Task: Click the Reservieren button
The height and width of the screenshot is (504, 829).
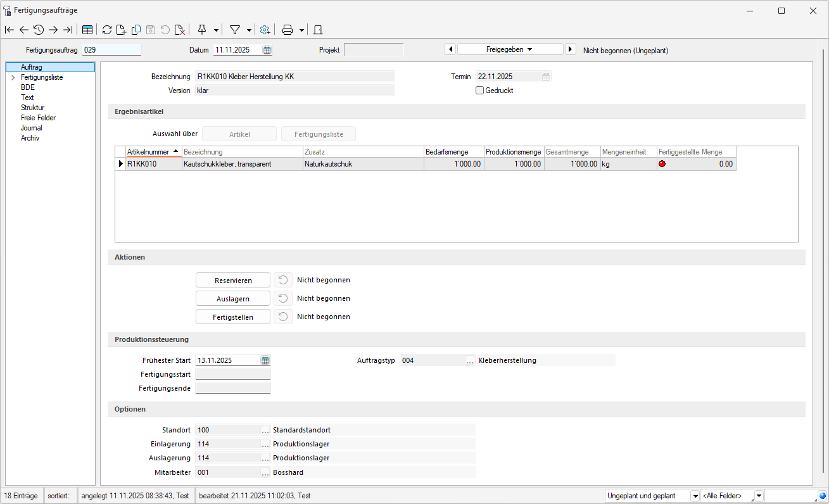Action: click(233, 280)
